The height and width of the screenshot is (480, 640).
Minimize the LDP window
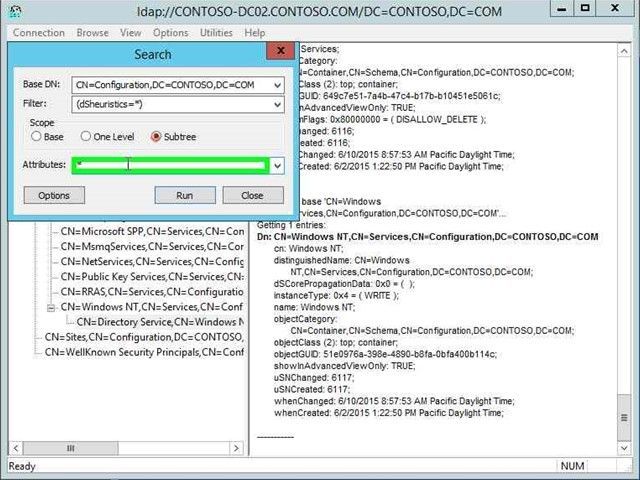(x=562, y=8)
